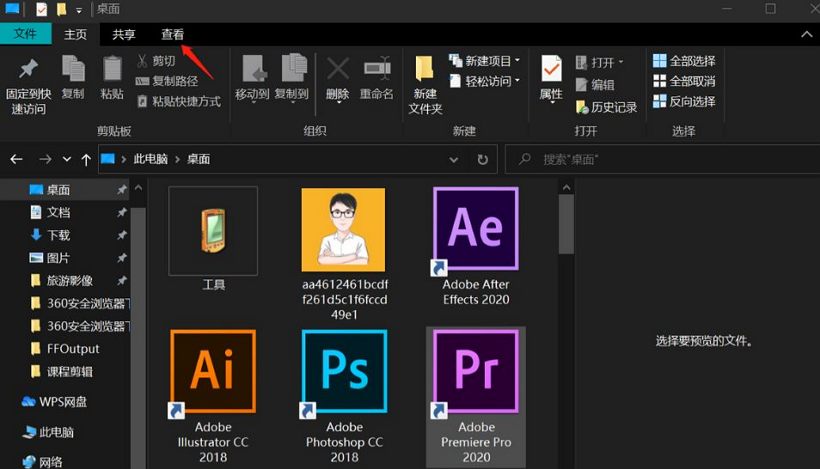Switch to the View (查看) tab
This screenshot has height=469, width=820.
(x=173, y=34)
